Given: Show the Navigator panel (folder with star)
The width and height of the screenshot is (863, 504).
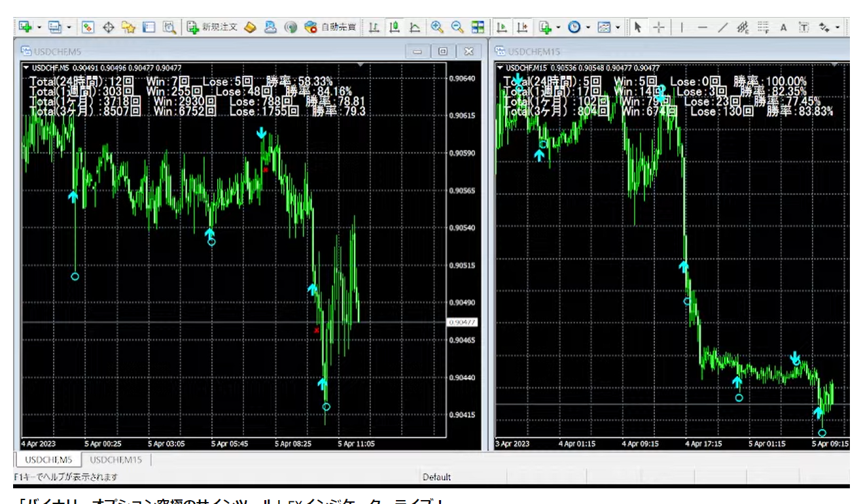Looking at the screenshot, I should click(x=128, y=27).
